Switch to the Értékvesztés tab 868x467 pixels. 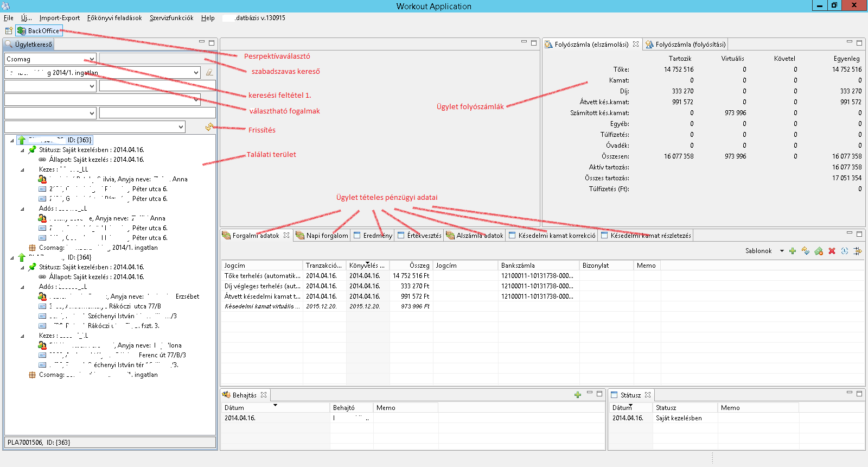[x=419, y=235]
